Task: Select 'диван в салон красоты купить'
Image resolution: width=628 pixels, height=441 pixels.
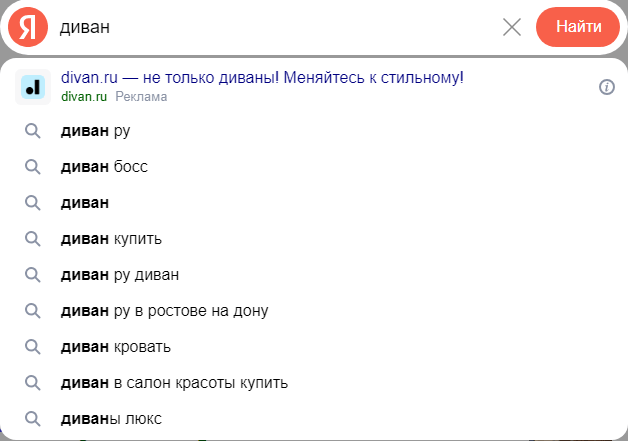Action: point(174,383)
